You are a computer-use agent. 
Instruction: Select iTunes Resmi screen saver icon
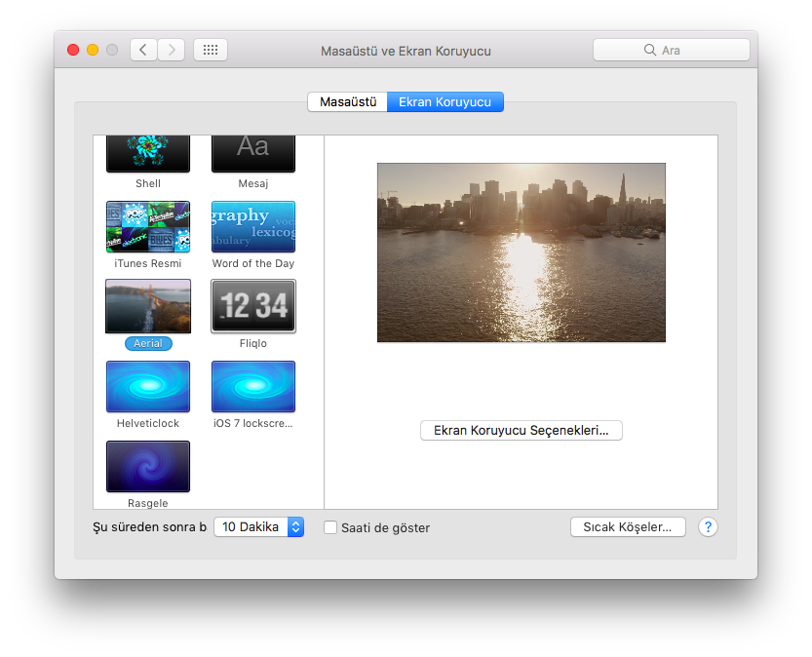coord(148,227)
